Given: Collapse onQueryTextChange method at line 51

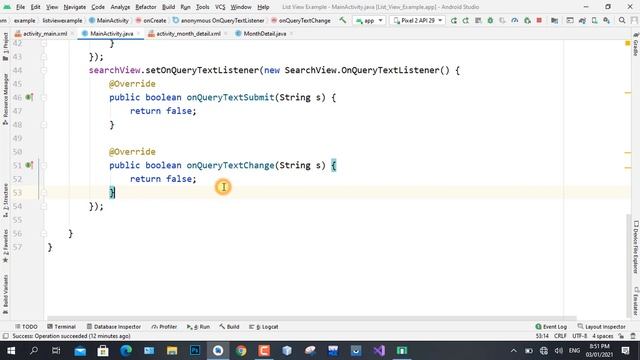Looking at the screenshot, I should (44, 165).
